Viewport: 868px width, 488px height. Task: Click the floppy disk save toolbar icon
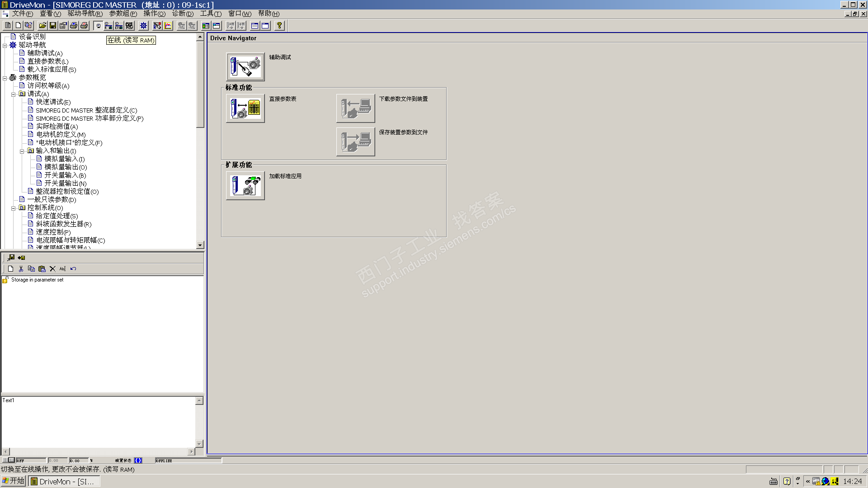[x=53, y=26]
